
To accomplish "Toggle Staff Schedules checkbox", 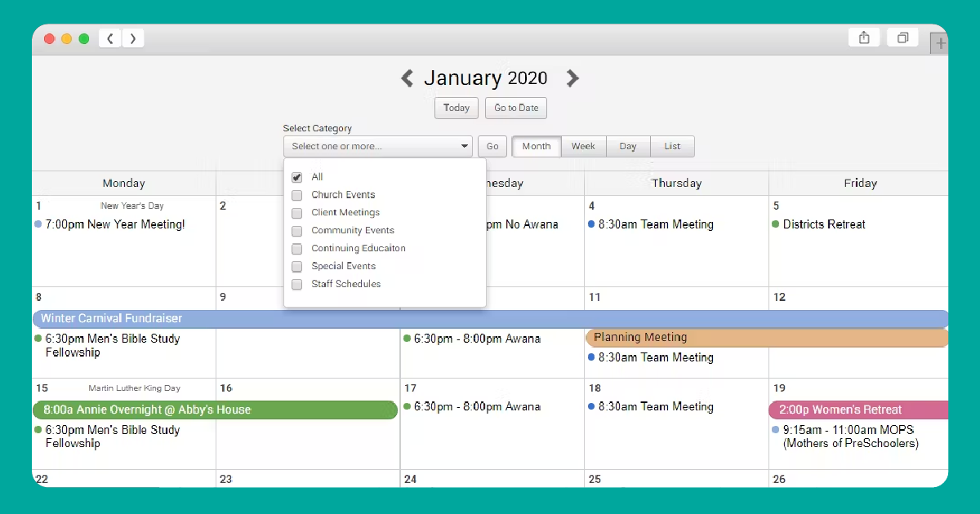I will 297,285.
